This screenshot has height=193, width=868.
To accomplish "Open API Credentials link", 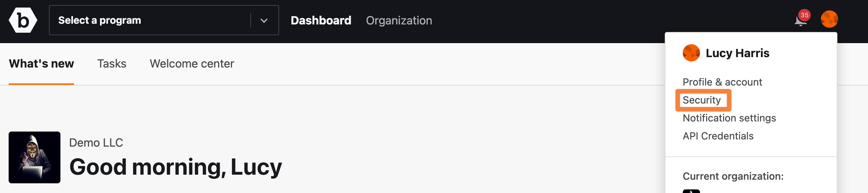I will (718, 136).
